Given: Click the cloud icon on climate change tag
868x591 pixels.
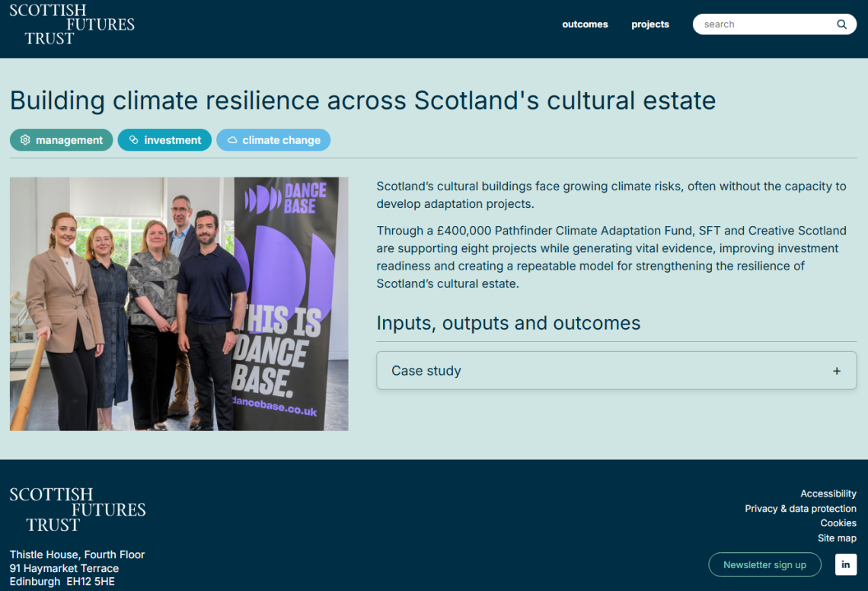Looking at the screenshot, I should (x=232, y=140).
